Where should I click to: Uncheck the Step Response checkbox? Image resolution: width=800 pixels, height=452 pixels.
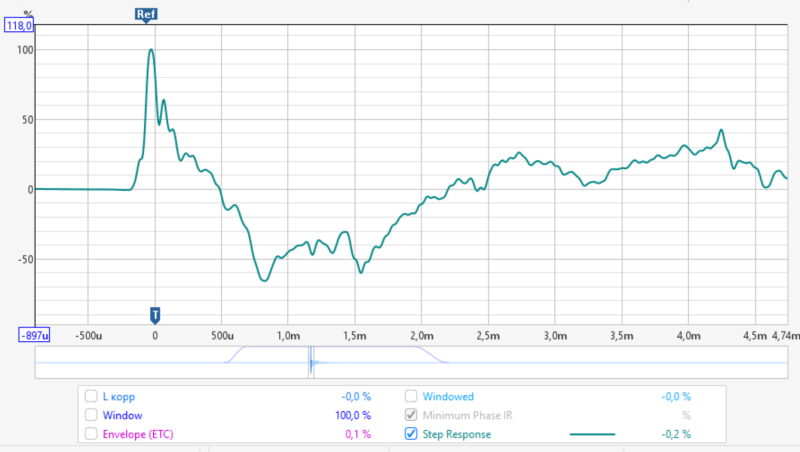[x=411, y=434]
